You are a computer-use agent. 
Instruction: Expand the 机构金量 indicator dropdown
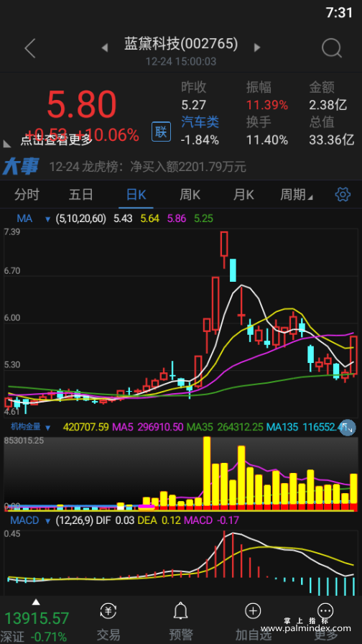coord(48,428)
